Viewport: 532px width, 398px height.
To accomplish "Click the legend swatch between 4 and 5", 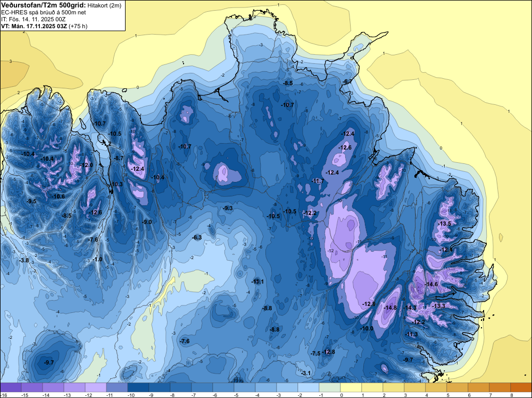I will click(x=436, y=387).
